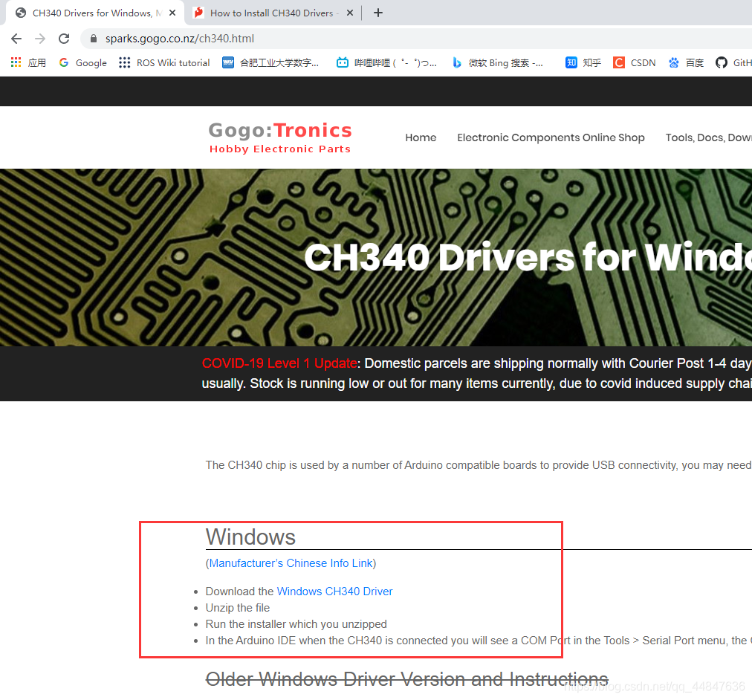Close the CH340 Drivers for Windows tab
The width and height of the screenshot is (752, 700).
click(172, 13)
